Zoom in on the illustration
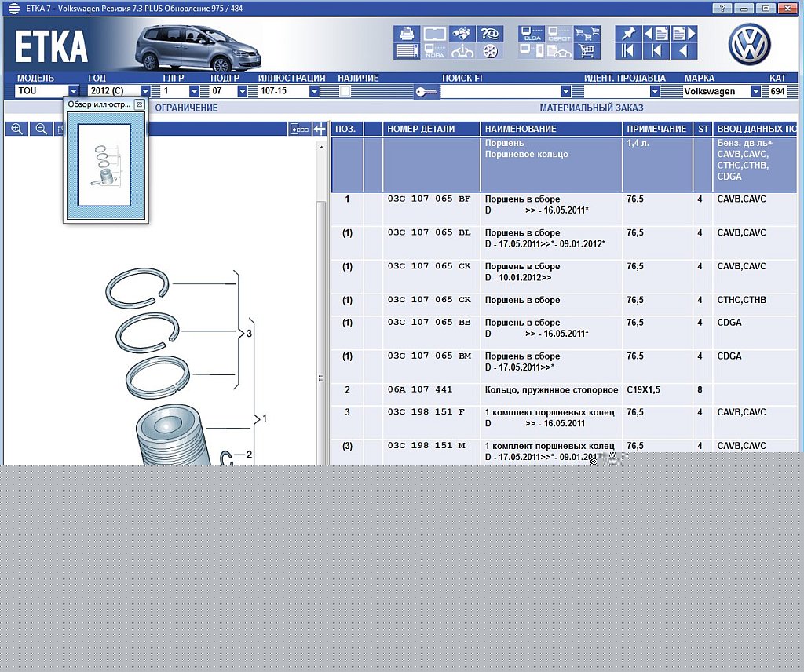Viewport: 804px width, 672px height. [16, 129]
